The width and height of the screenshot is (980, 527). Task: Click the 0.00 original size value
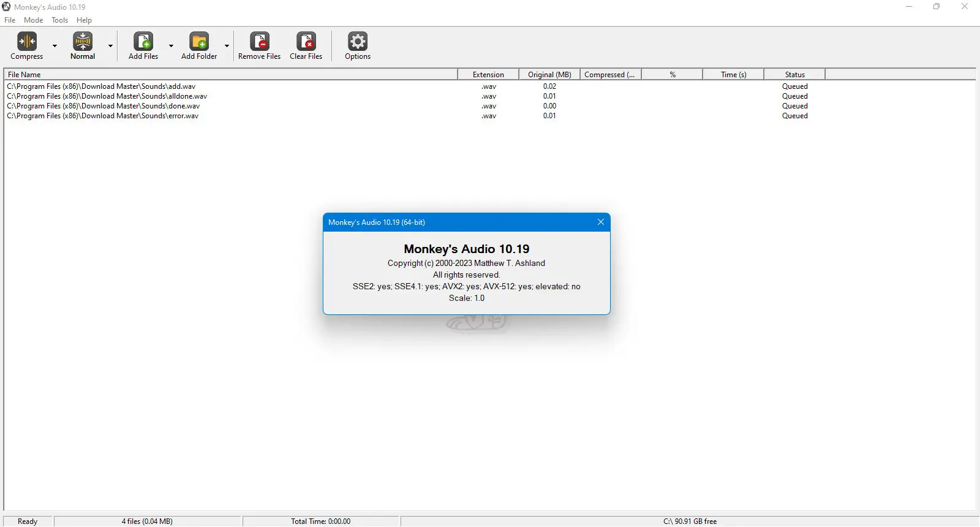pos(549,106)
